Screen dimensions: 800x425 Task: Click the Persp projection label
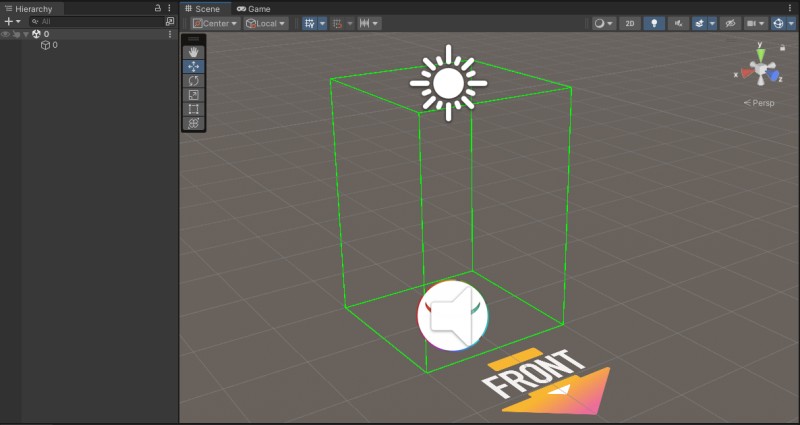point(761,103)
